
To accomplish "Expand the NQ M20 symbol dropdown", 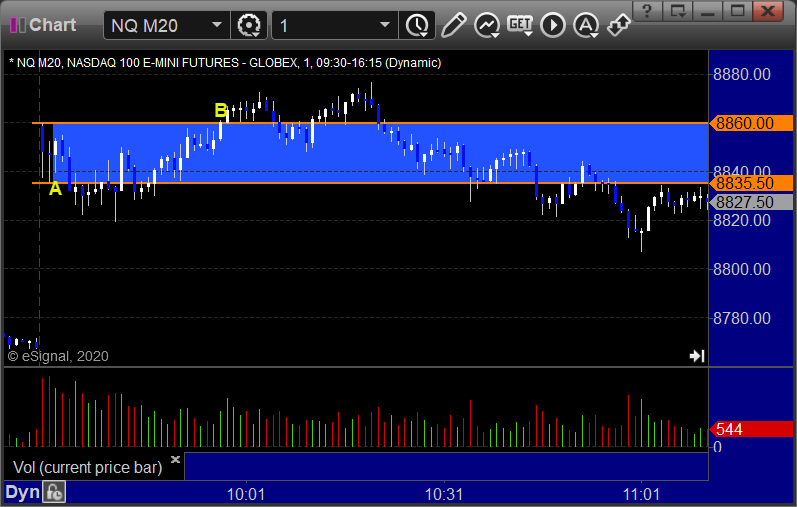I will 217,25.
